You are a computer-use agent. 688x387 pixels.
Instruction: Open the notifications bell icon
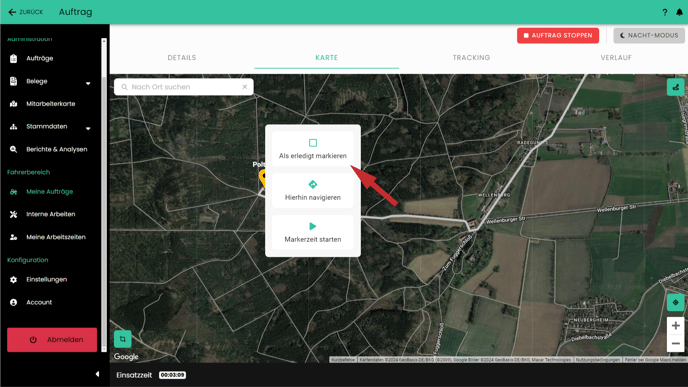point(679,12)
